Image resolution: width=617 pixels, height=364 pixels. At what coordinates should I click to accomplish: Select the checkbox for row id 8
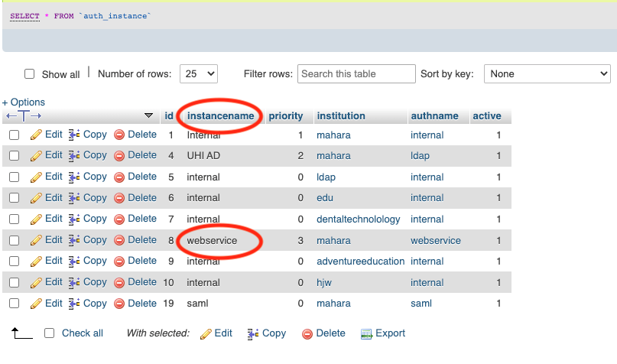tap(14, 240)
